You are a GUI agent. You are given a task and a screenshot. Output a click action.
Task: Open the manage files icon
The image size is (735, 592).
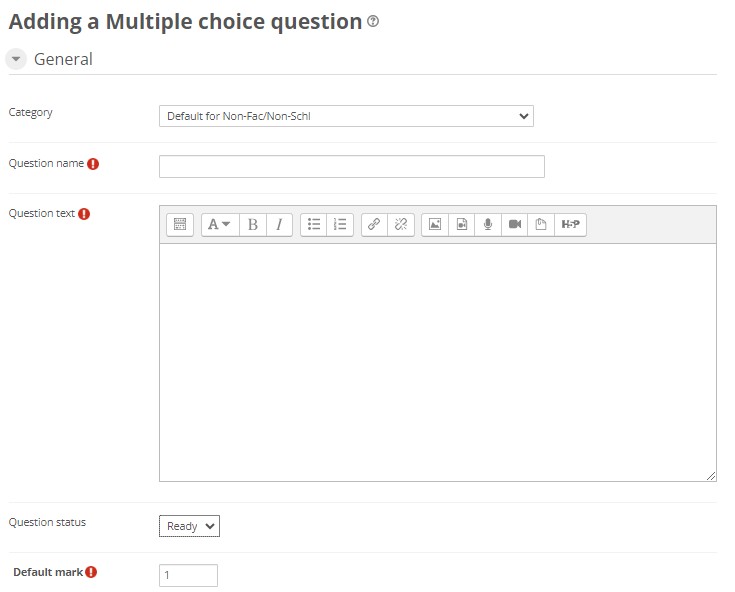[541, 225]
